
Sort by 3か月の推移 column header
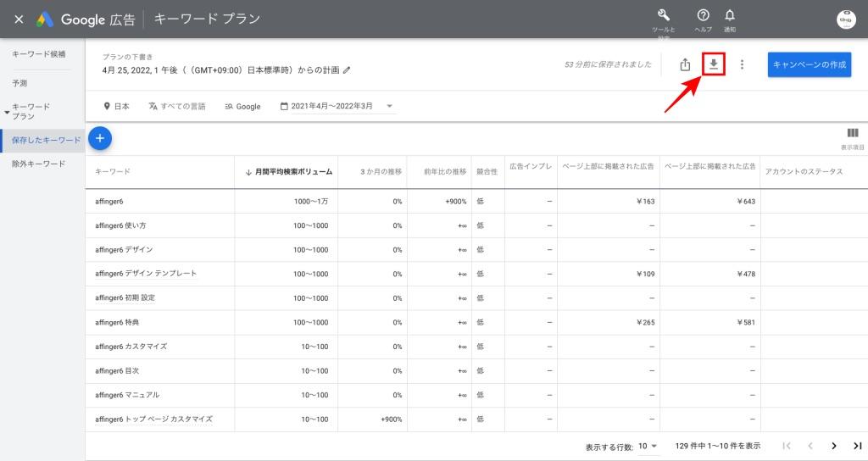tap(381, 171)
